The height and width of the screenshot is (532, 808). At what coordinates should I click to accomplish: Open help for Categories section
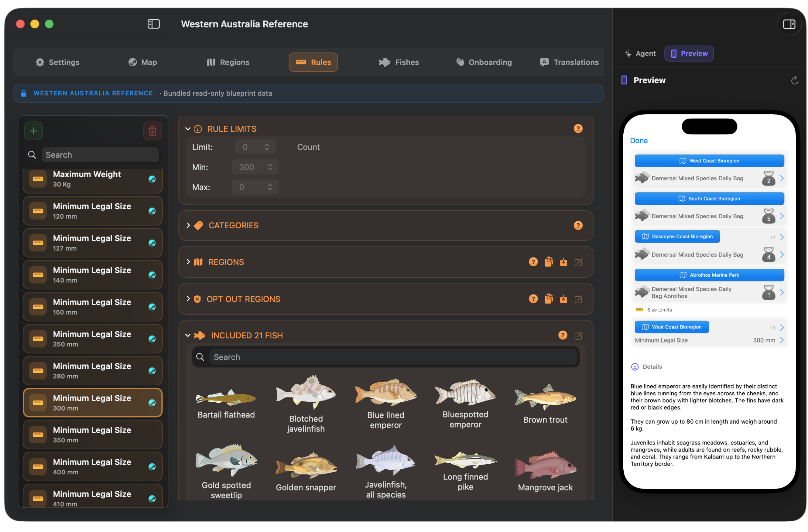coord(578,225)
